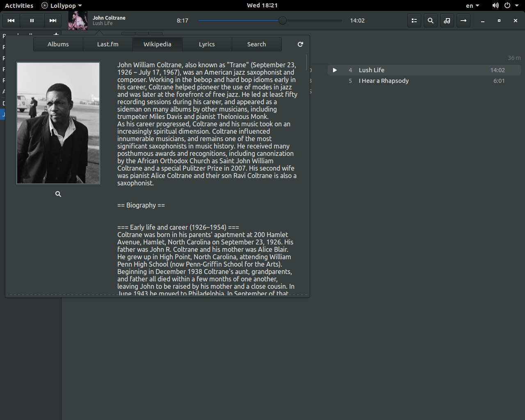Click the album cover in the header bar
Viewport: 525px width, 420px height.
(78, 21)
